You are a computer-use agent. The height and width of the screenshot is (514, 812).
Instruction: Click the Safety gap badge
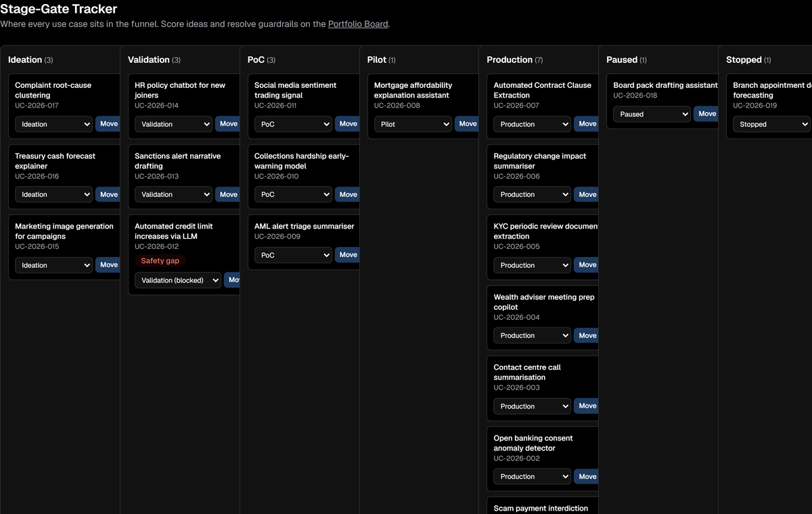(160, 260)
